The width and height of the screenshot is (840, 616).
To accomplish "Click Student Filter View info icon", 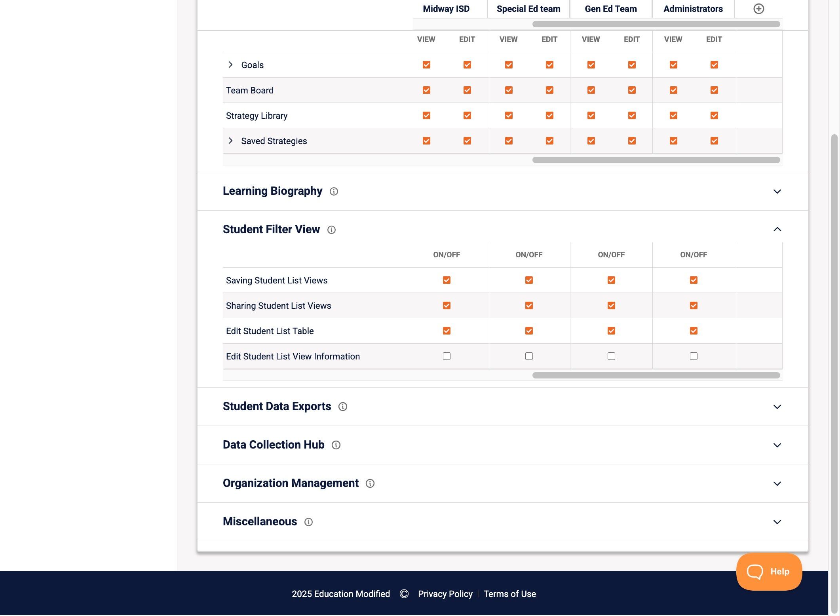I will coord(331,230).
